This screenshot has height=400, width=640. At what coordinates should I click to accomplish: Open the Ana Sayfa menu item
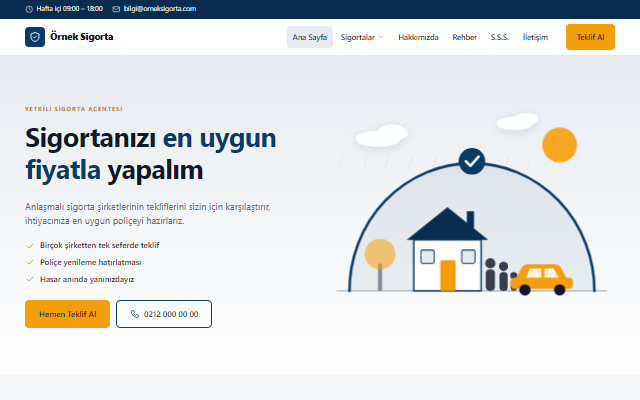pos(310,37)
